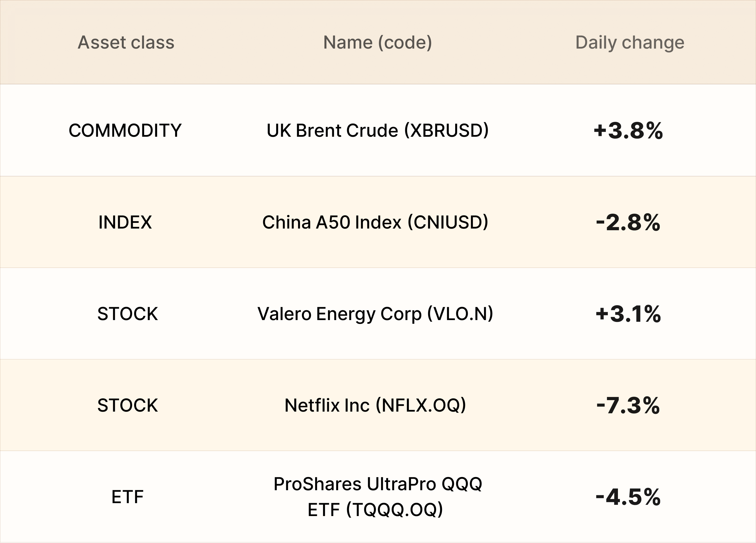Click the Asset class column header
756x543 pixels.
pos(126,42)
